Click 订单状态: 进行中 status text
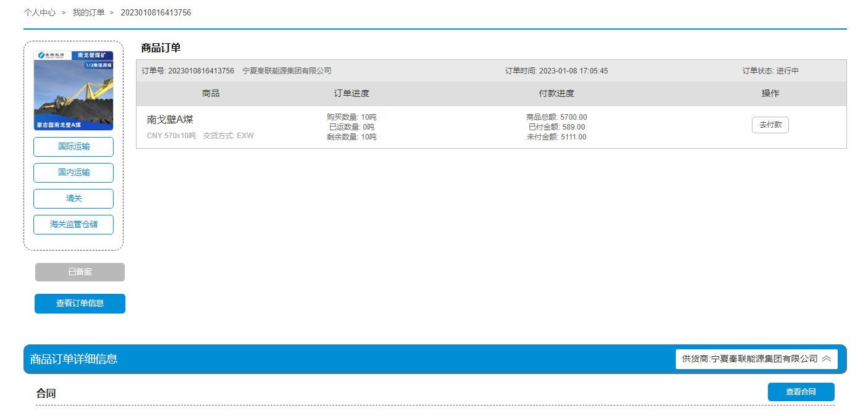The width and height of the screenshot is (868, 416). point(770,71)
